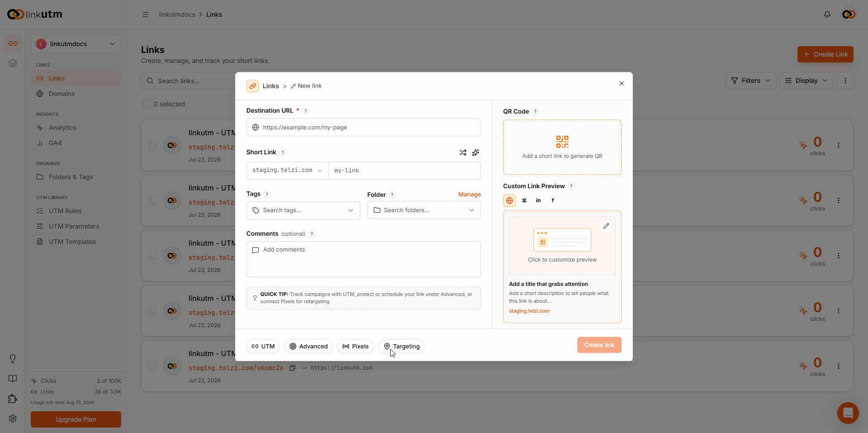The image size is (868, 433).
Task: Go to Domains in sidebar
Action: 76,94
